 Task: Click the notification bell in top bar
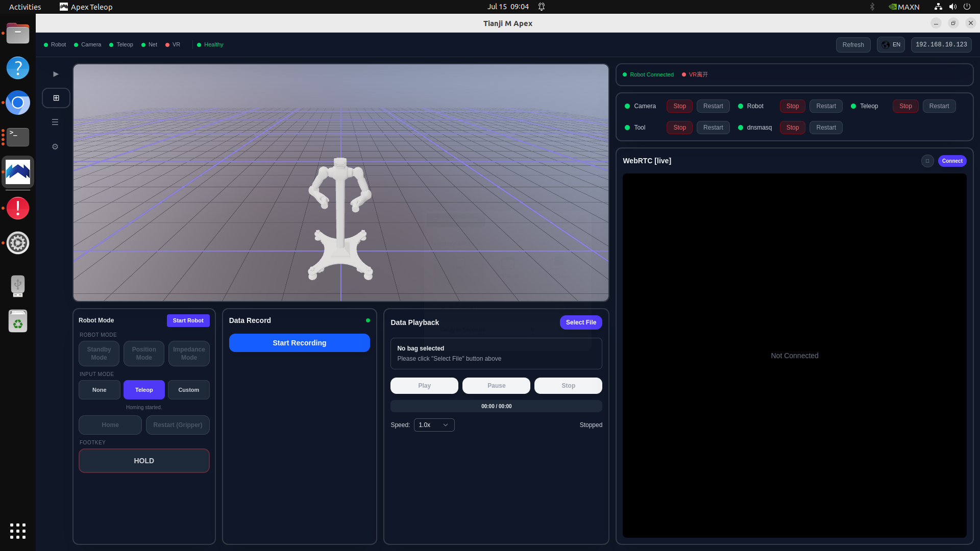coord(542,7)
